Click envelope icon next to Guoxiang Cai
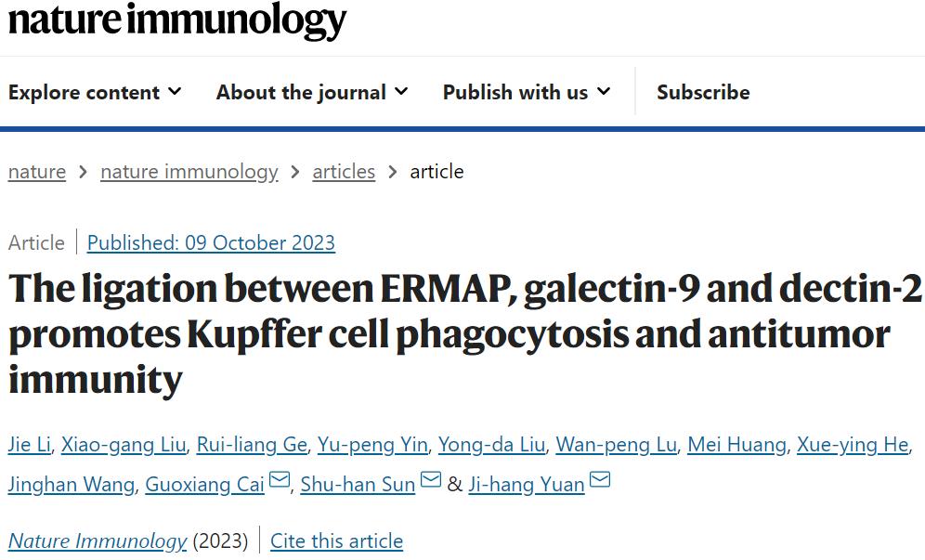The width and height of the screenshot is (925, 560). [x=280, y=481]
